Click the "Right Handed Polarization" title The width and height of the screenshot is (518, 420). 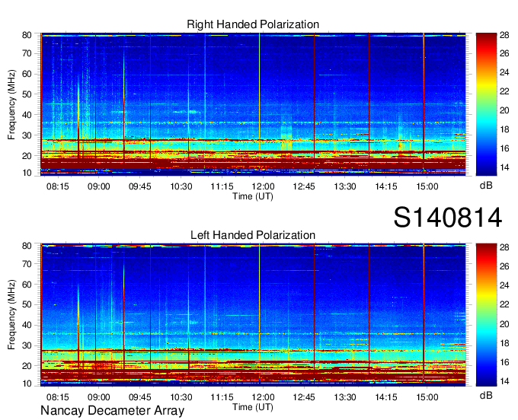(x=253, y=24)
